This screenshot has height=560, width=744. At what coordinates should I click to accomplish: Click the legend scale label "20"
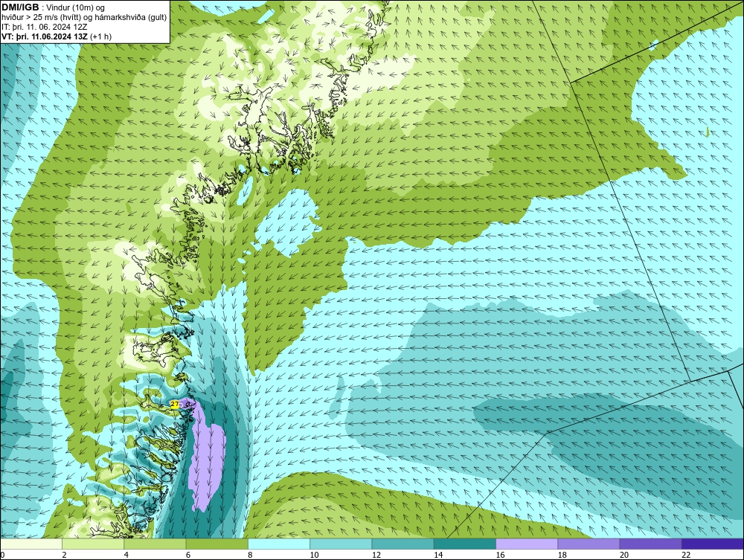624,555
